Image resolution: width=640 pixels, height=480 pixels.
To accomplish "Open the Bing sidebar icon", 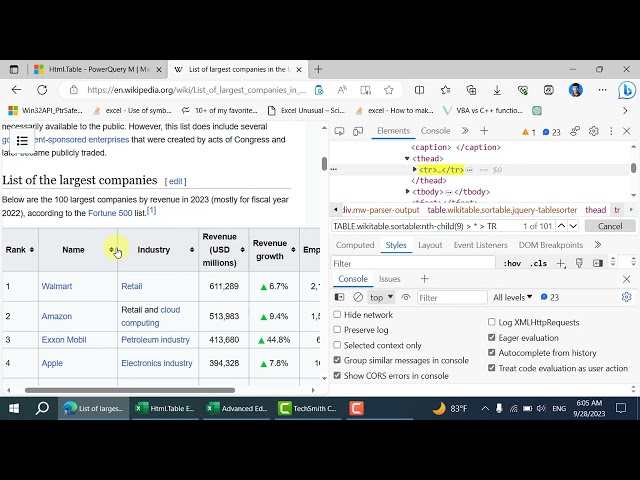I will (626, 90).
